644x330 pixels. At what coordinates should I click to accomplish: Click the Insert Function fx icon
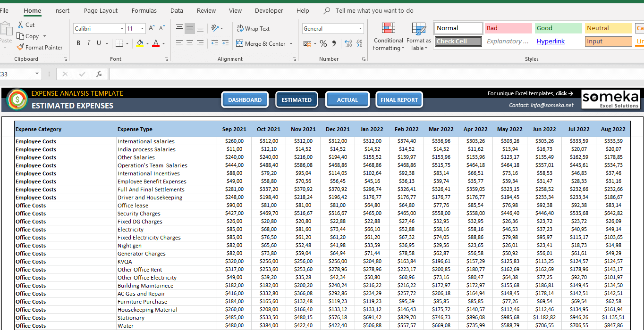[x=99, y=74]
